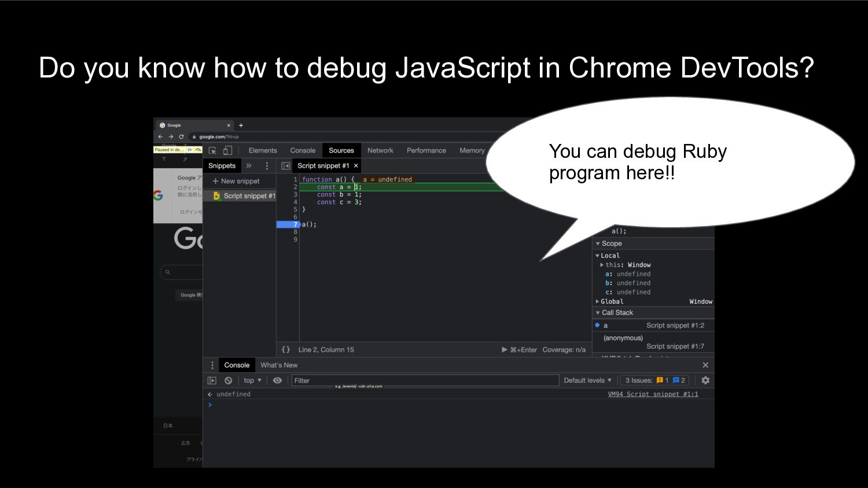Open the What's New drawer tab
The width and height of the screenshot is (868, 488).
[x=279, y=365]
